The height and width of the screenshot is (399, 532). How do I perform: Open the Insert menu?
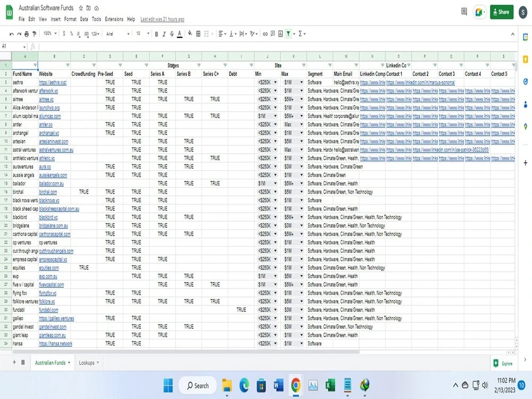[x=56, y=19]
